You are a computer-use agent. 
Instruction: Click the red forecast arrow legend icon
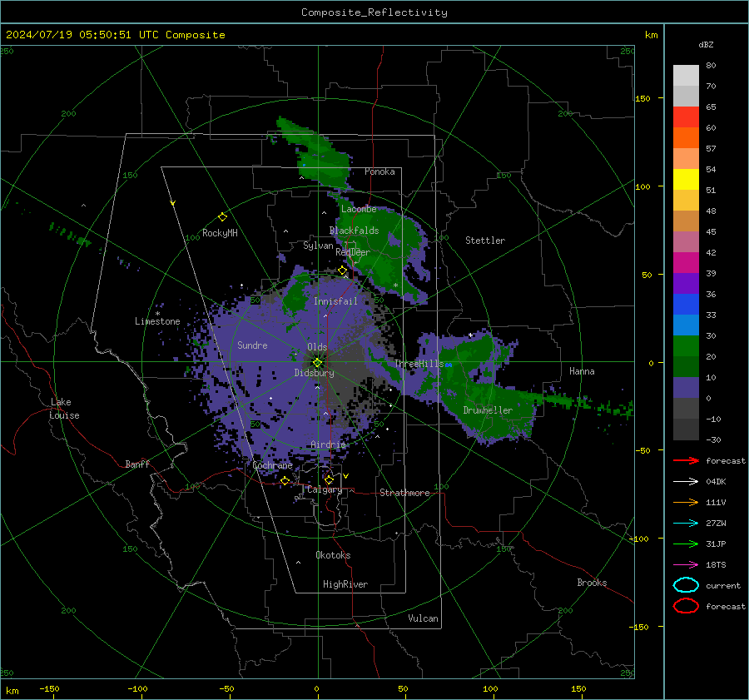(x=686, y=460)
